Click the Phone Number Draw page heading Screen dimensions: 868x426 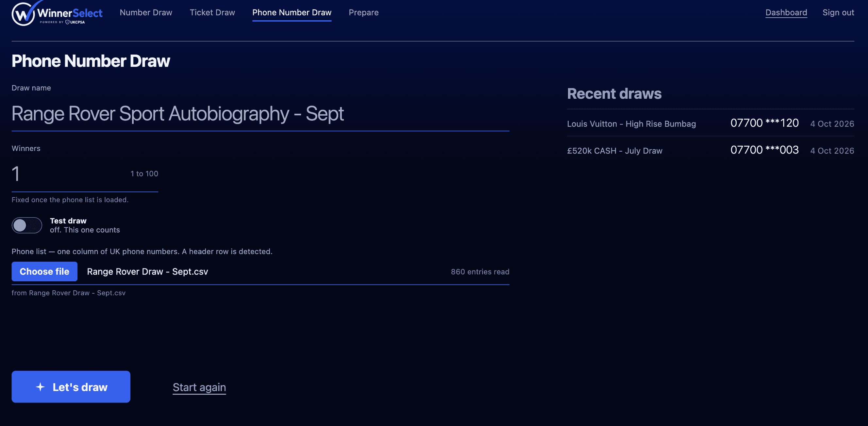point(91,61)
